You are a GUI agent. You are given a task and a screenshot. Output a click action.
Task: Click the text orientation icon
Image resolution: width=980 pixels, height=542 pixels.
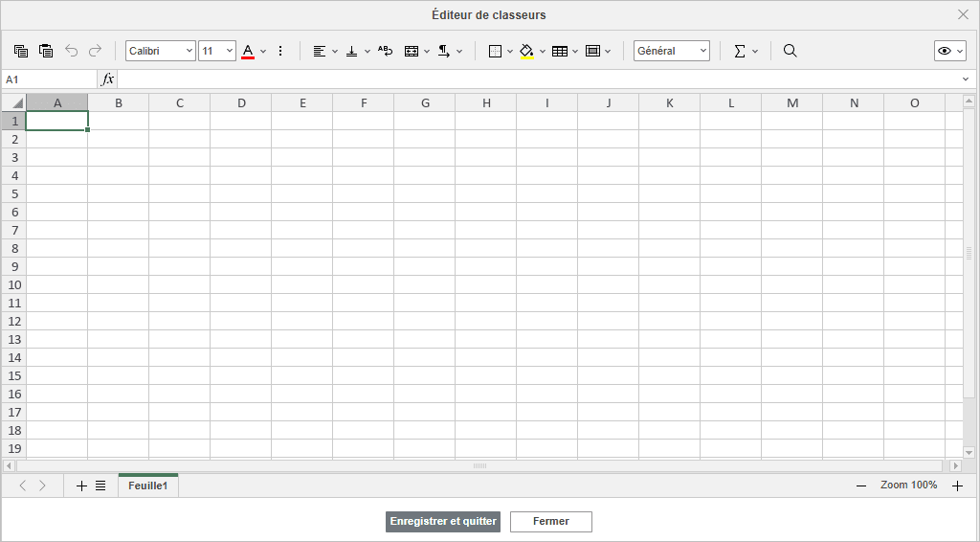tap(444, 52)
